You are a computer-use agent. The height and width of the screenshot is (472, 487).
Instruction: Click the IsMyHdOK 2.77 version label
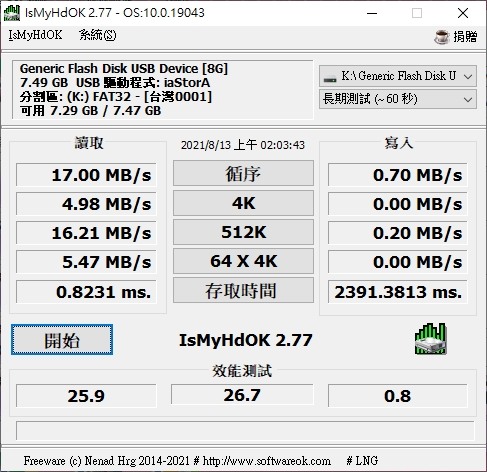[246, 340]
